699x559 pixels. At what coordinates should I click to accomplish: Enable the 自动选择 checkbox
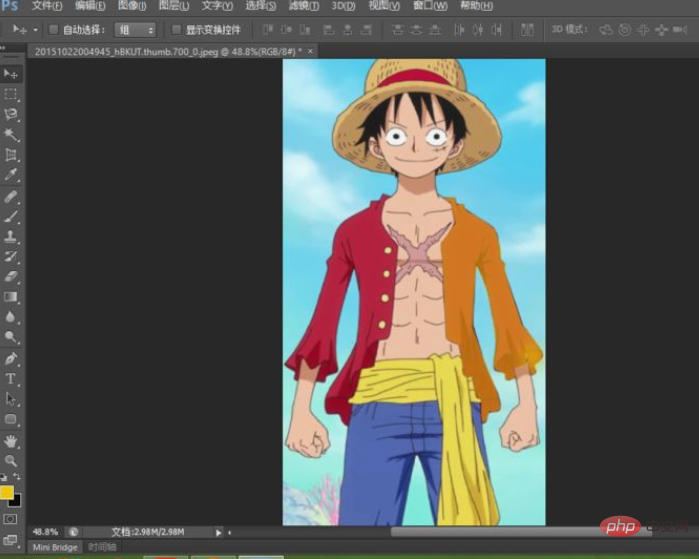[x=53, y=29]
